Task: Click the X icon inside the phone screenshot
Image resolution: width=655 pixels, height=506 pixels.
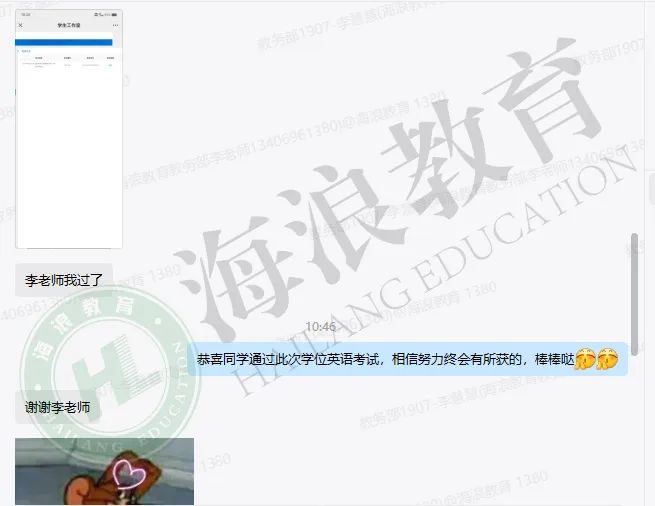Action: tap(21, 26)
